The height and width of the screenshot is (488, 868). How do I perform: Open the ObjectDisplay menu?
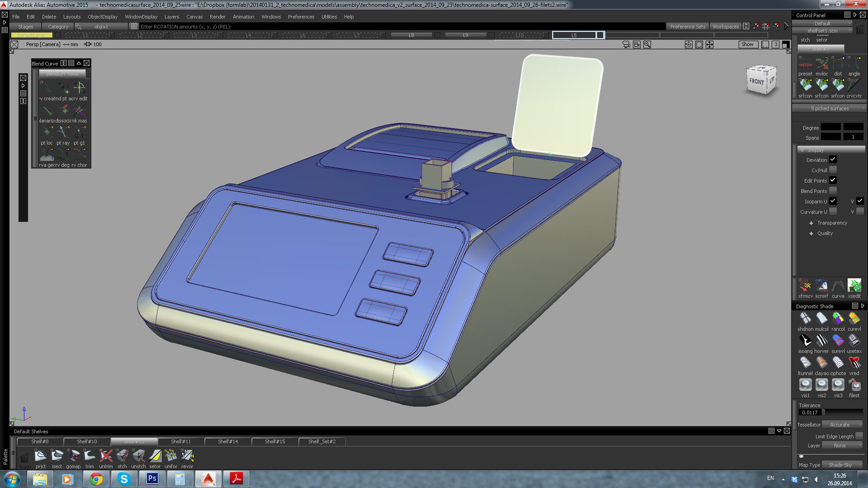coord(102,17)
